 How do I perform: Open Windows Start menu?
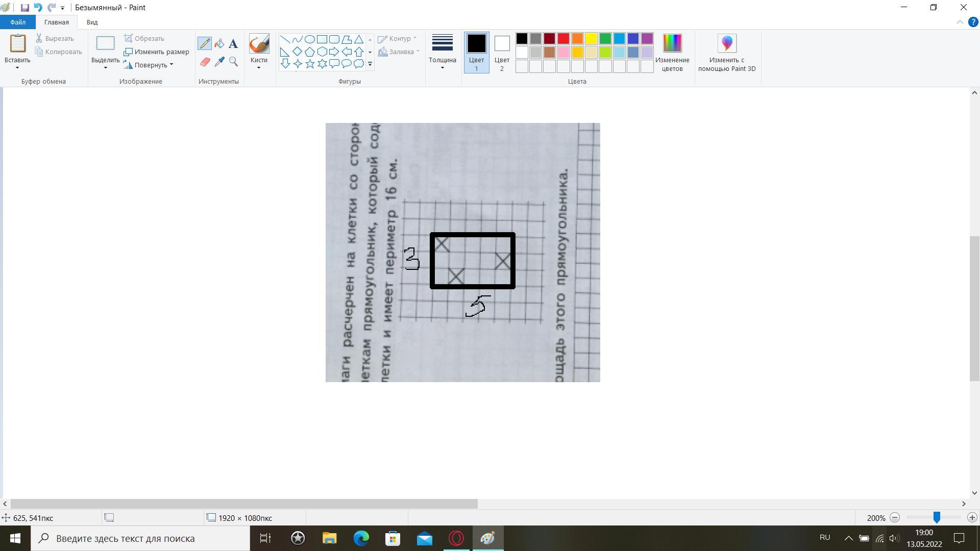click(15, 539)
